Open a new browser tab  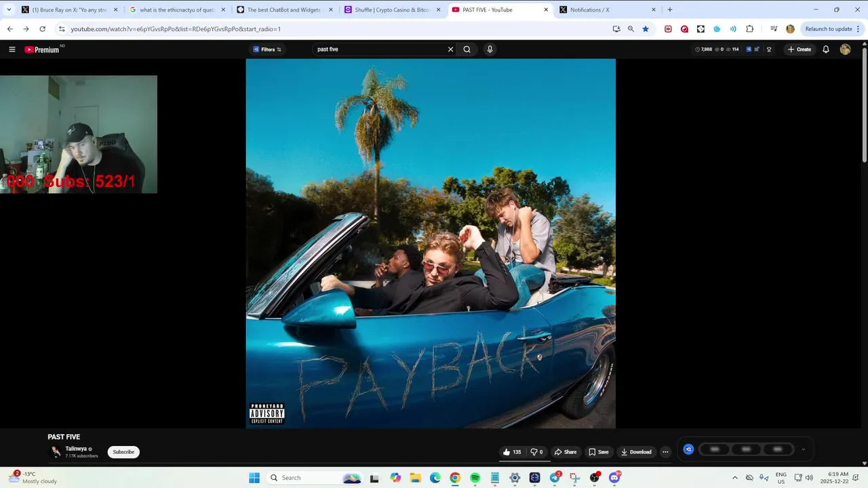click(x=670, y=9)
